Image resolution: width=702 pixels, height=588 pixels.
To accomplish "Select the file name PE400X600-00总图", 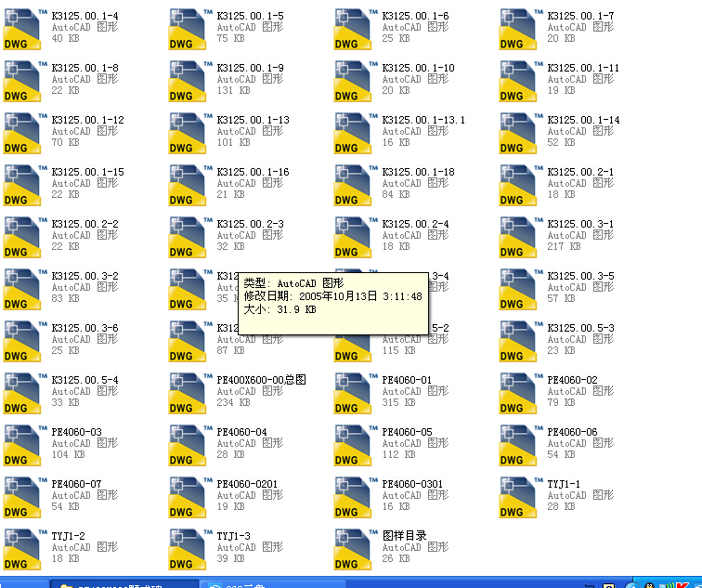I will [262, 380].
